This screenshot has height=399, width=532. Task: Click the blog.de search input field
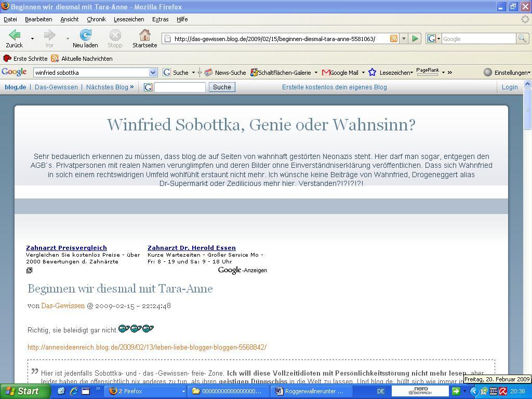tap(180, 87)
